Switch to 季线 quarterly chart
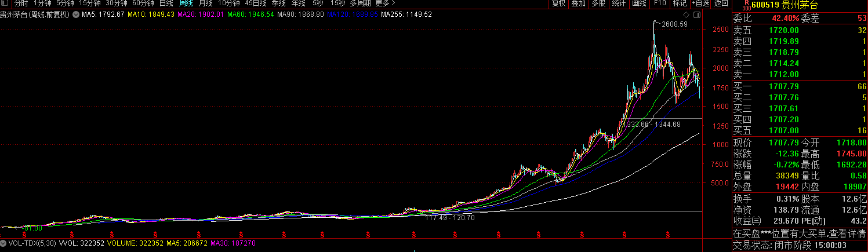The width and height of the screenshot is (868, 252). click(278, 3)
